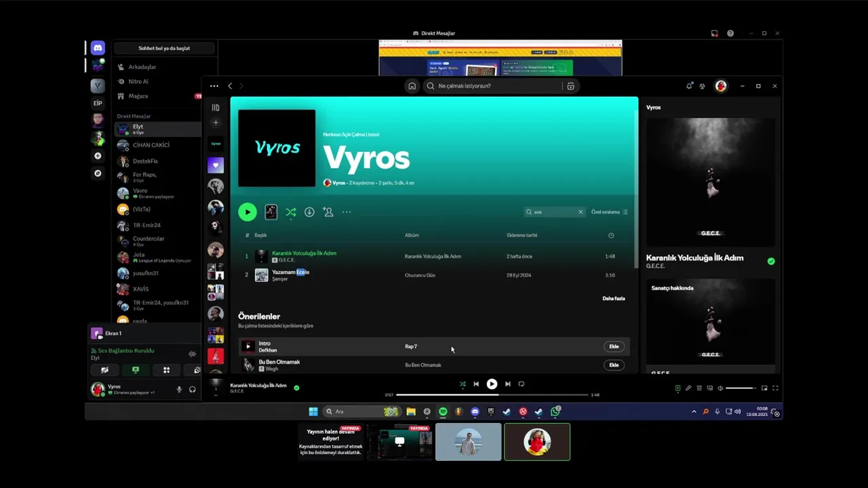
Task: Mute Spotify using the speaker icon
Action: 720,388
